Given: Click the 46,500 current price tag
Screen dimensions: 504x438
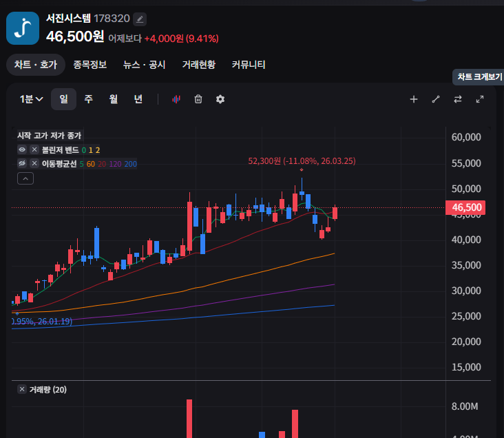Looking at the screenshot, I should (465, 207).
